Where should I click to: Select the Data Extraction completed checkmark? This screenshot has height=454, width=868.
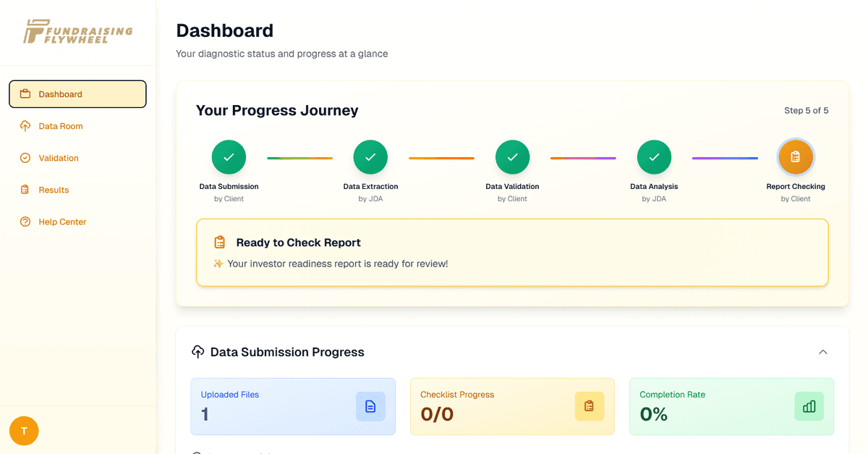coord(370,157)
